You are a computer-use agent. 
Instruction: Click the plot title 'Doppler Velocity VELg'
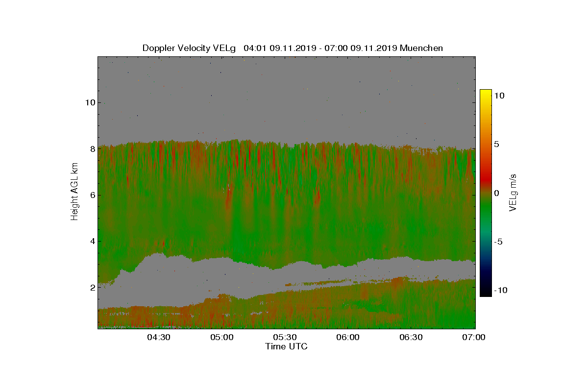pos(189,48)
